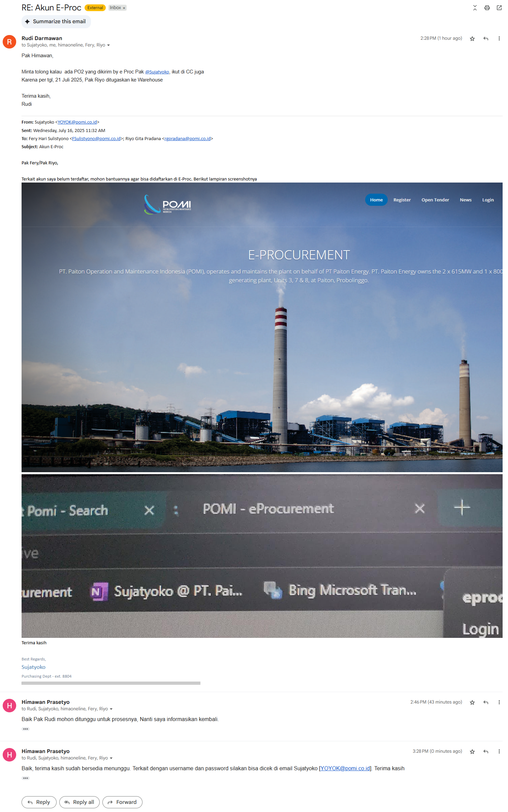
Task: Click the Reply button at the bottom
Action: click(39, 802)
